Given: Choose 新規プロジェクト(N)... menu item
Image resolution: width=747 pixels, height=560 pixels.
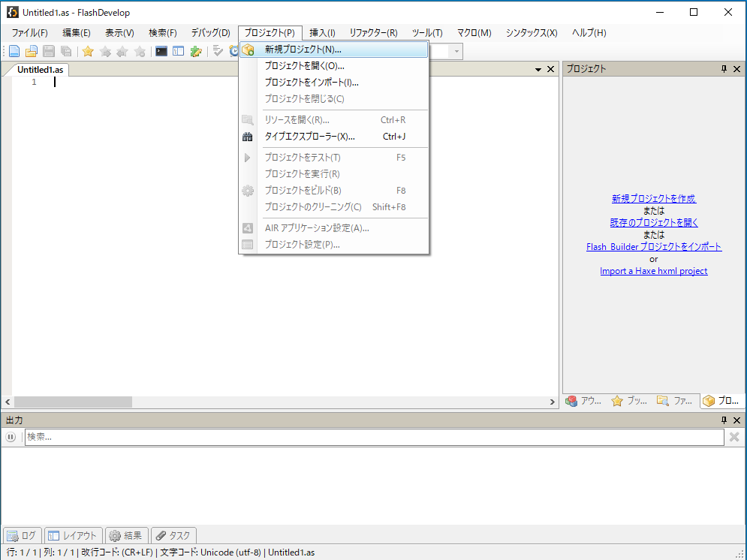Looking at the screenshot, I should [333, 50].
